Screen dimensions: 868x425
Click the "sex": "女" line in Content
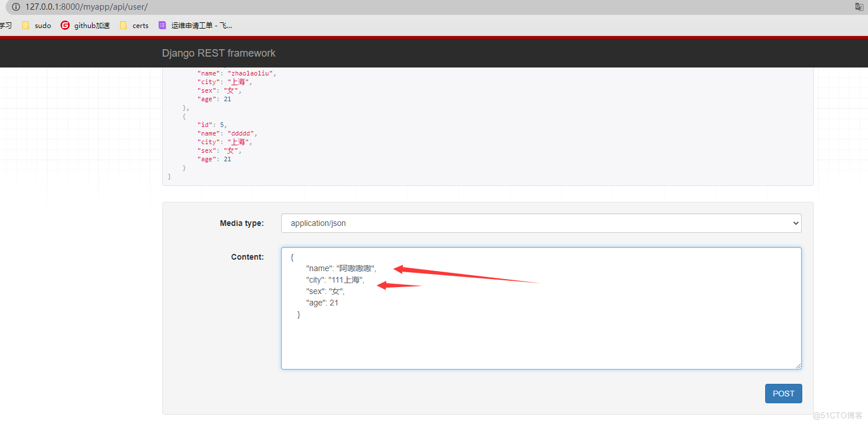[x=325, y=291]
